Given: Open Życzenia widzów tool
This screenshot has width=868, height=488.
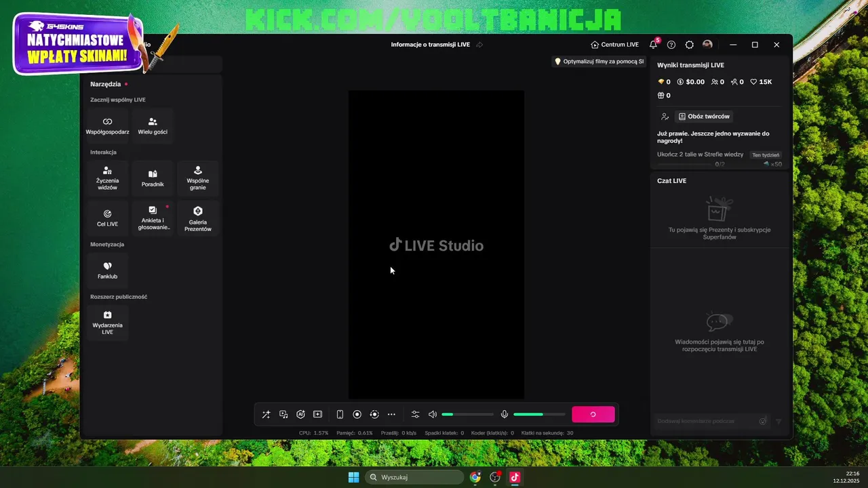Looking at the screenshot, I should pyautogui.click(x=107, y=179).
